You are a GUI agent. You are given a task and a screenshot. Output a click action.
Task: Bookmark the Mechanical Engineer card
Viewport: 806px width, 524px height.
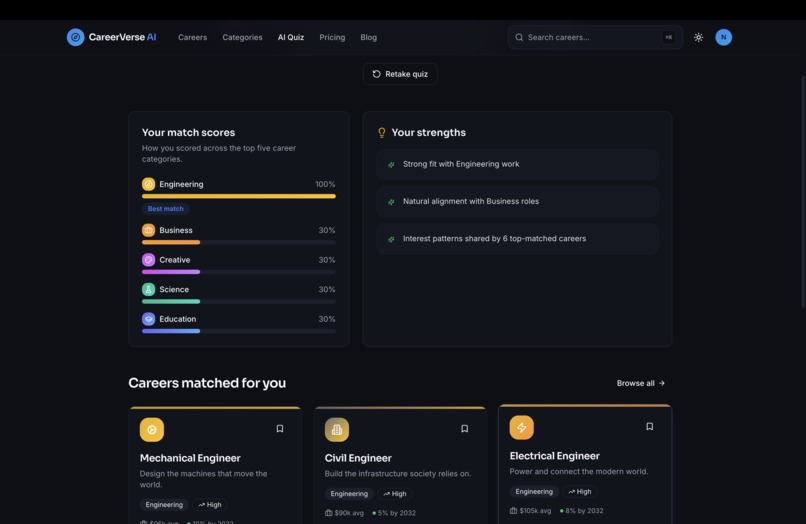coord(280,428)
